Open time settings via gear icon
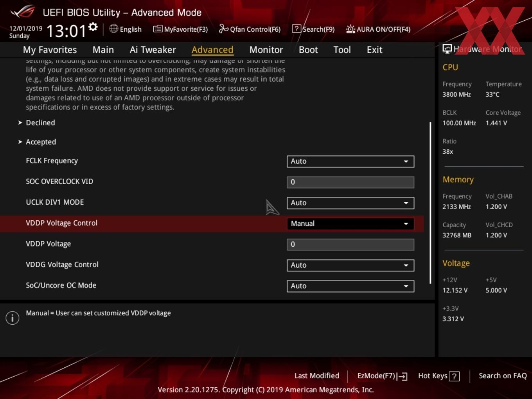Image resolution: width=532 pixels, height=399 pixels. click(x=93, y=27)
